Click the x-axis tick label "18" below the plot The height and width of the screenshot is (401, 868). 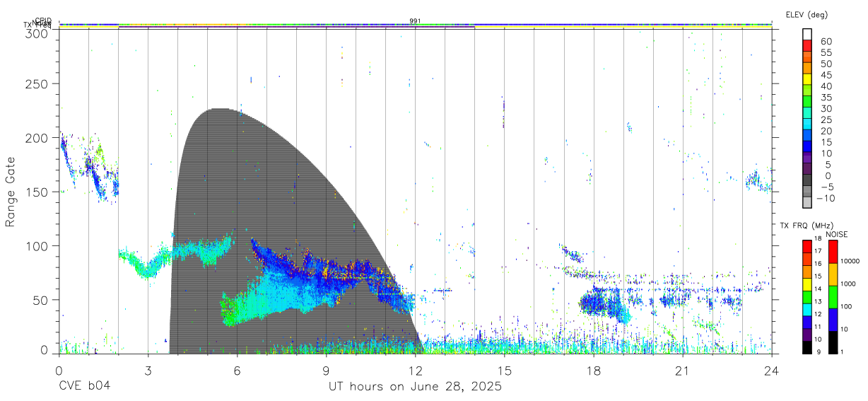pyautogui.click(x=594, y=371)
